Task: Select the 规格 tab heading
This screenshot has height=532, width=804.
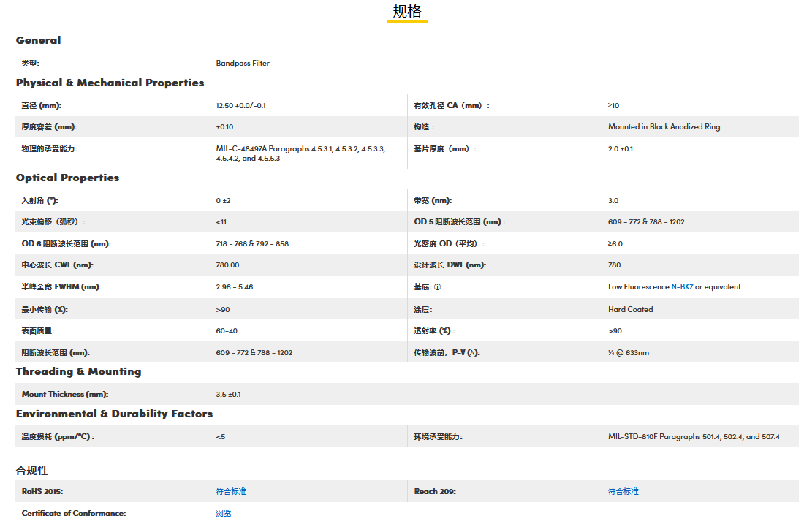Action: coord(407,12)
